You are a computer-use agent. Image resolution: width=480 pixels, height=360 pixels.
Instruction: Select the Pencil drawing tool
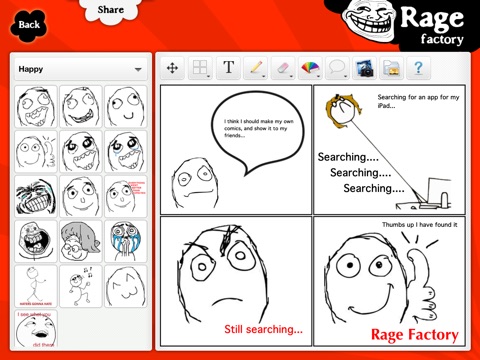click(x=256, y=68)
